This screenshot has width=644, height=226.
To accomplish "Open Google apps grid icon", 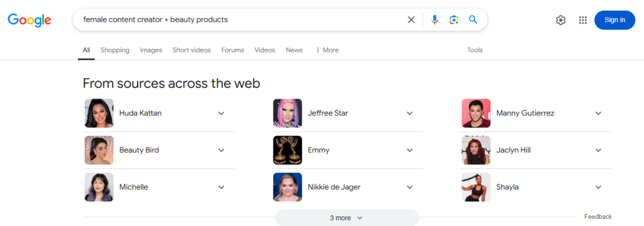I will [582, 20].
